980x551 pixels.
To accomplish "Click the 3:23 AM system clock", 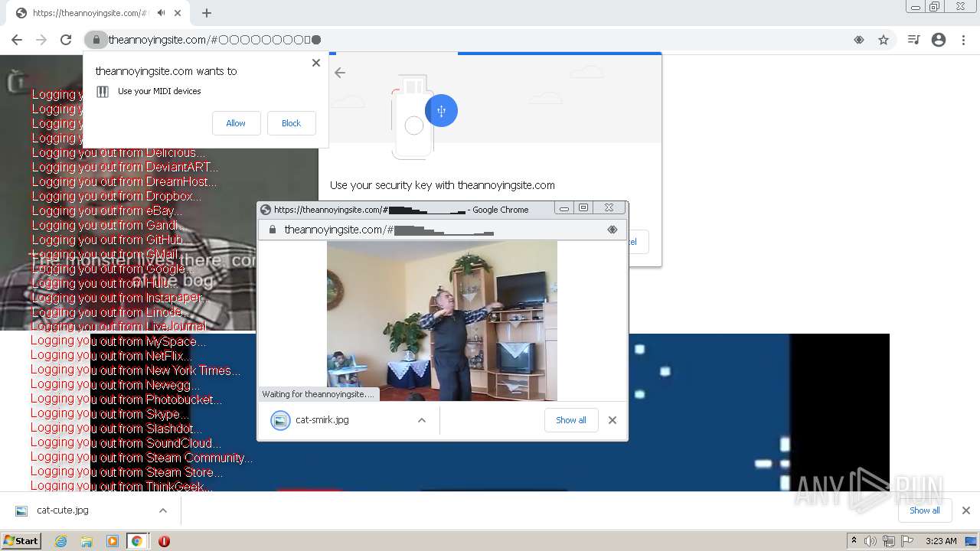I will pos(941,541).
